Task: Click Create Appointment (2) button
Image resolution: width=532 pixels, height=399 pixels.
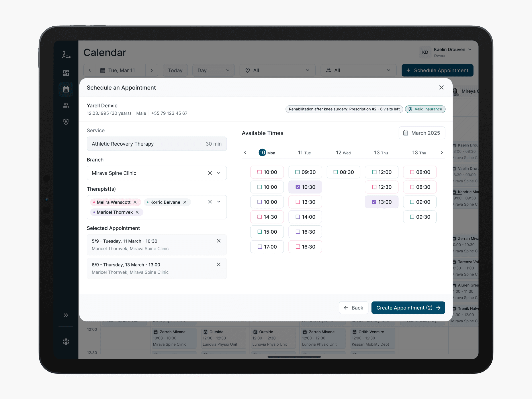Action: coord(408,308)
